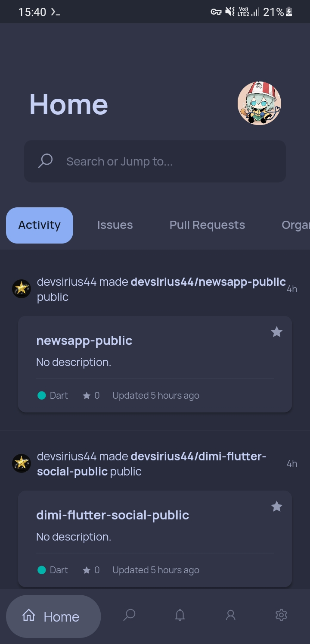This screenshot has width=310, height=644.
Task: Open the user profile avatar
Action: pyautogui.click(x=259, y=103)
